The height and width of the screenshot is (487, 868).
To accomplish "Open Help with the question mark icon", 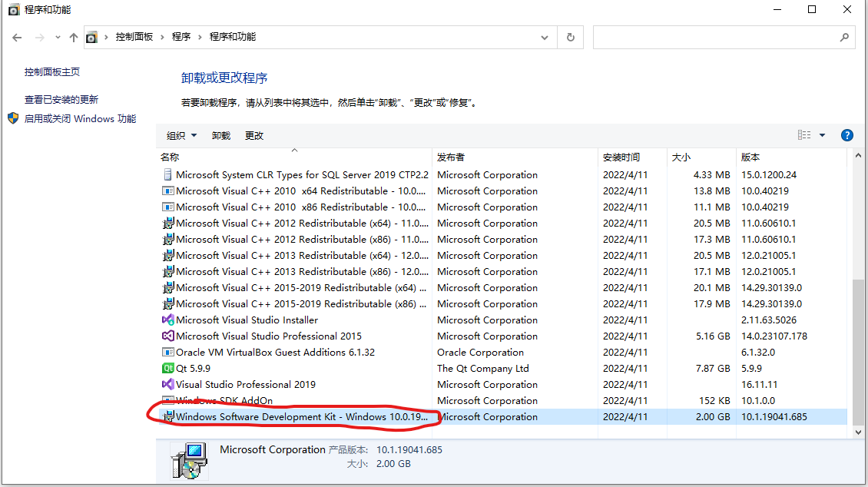I will click(x=846, y=135).
